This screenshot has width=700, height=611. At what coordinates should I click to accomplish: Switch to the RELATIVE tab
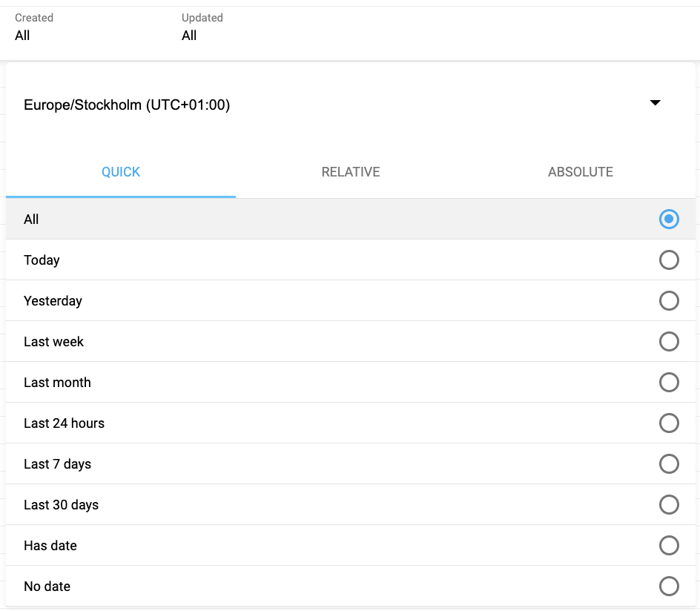(350, 171)
